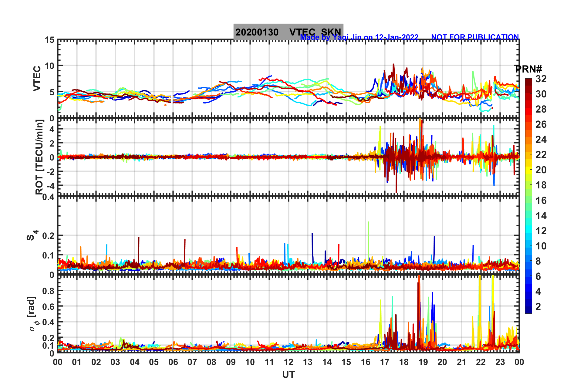Click the sigma-phi '[rad]' y-axis label
This screenshot has width=577, height=392.
click(32, 314)
